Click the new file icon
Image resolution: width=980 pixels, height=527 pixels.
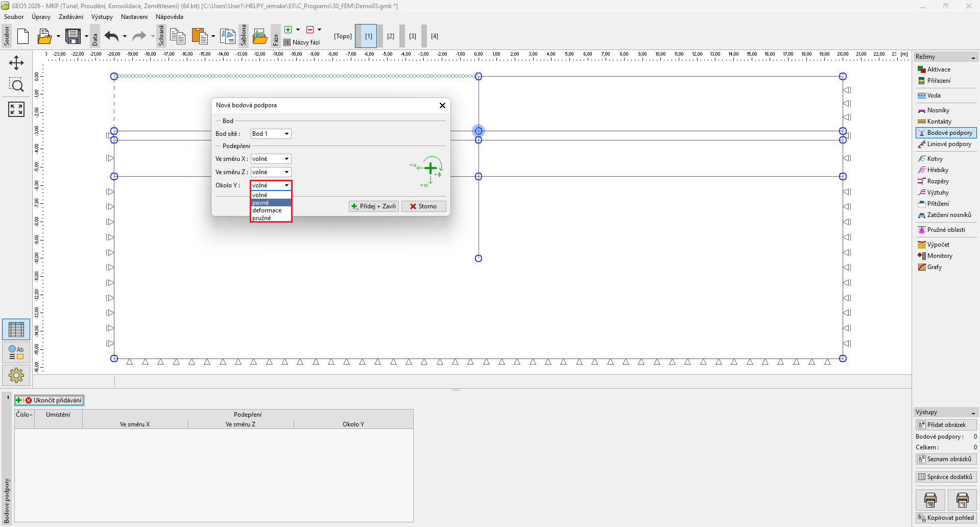pos(23,36)
